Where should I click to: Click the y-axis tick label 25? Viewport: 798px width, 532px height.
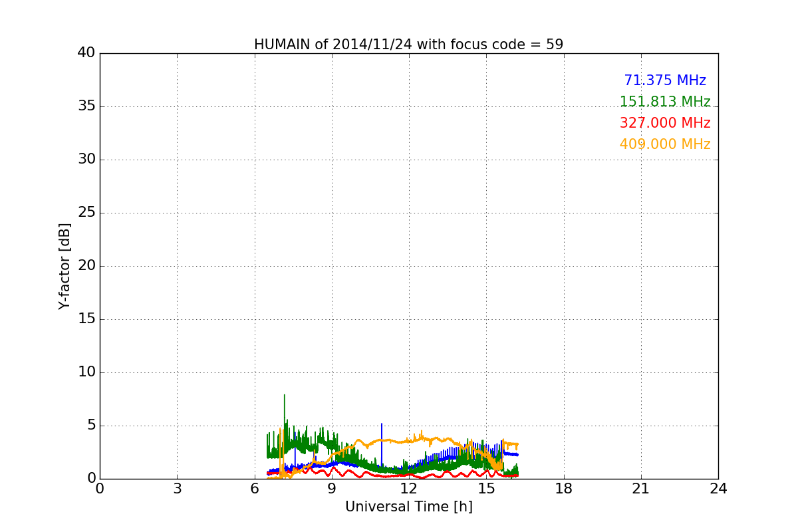[x=86, y=213]
